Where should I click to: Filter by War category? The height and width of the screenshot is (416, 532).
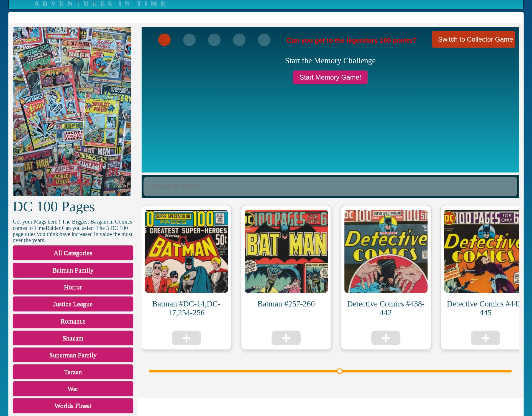73,389
